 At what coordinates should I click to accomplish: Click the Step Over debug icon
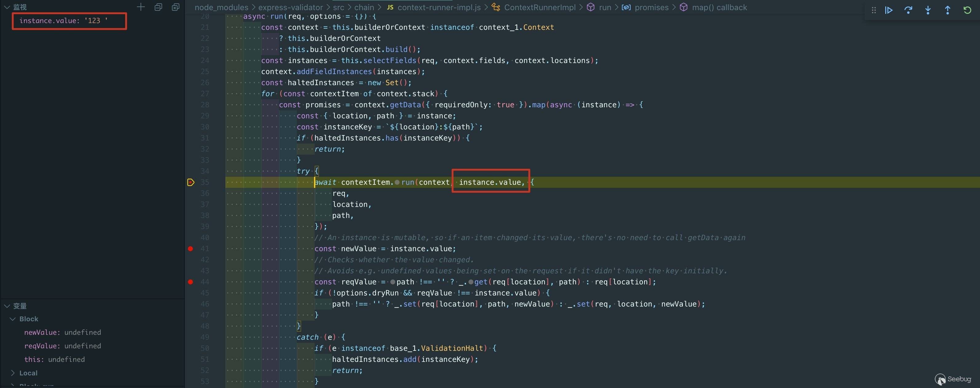coord(908,10)
